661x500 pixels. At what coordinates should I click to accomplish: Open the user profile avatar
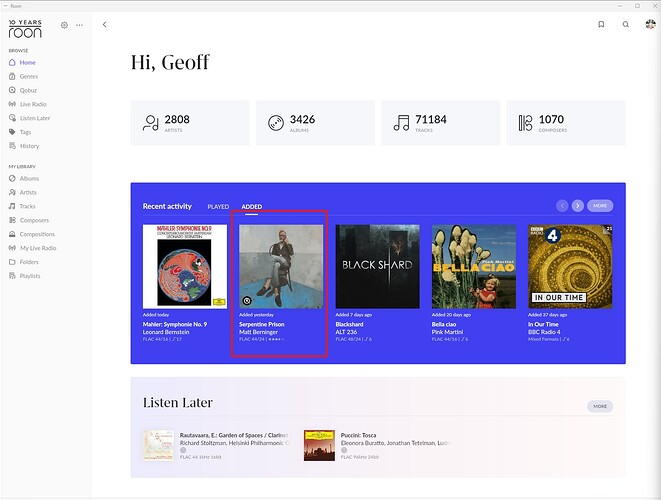pos(650,24)
